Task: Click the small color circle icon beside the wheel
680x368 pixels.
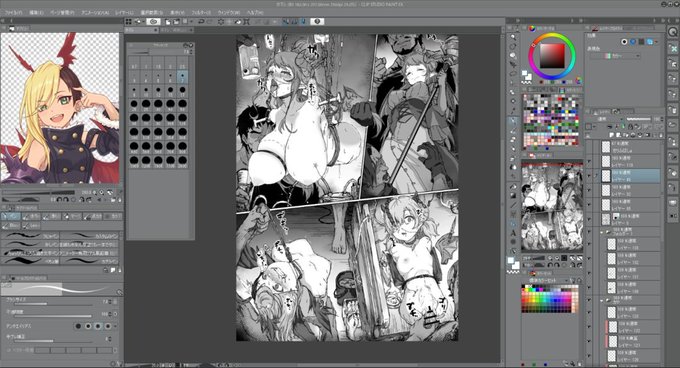Action: pos(579,81)
